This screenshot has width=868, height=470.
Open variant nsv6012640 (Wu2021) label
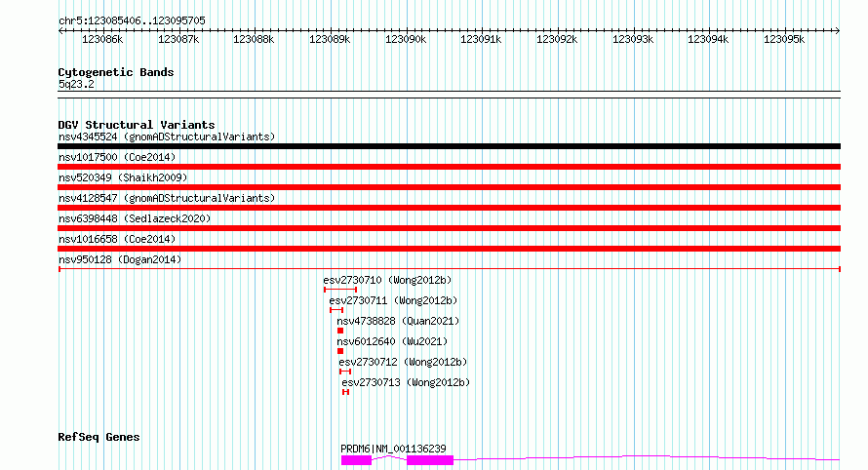[x=392, y=341]
